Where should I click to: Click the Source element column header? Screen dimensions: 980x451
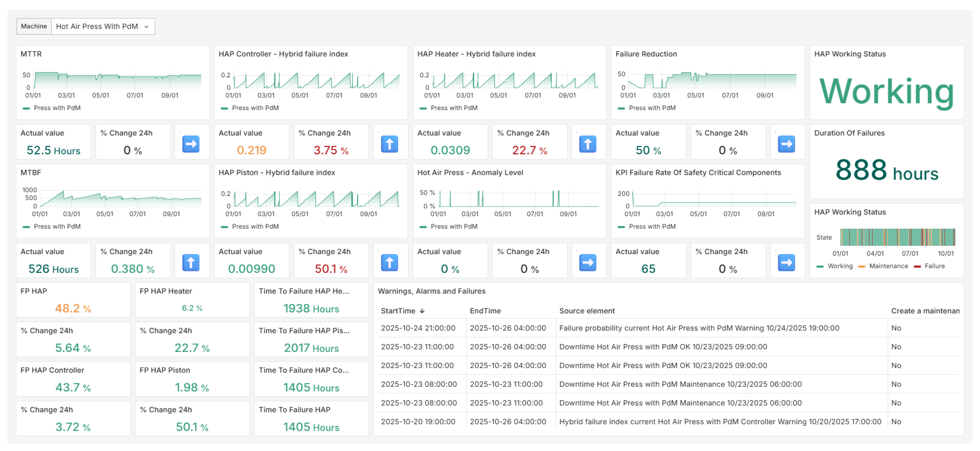click(587, 311)
